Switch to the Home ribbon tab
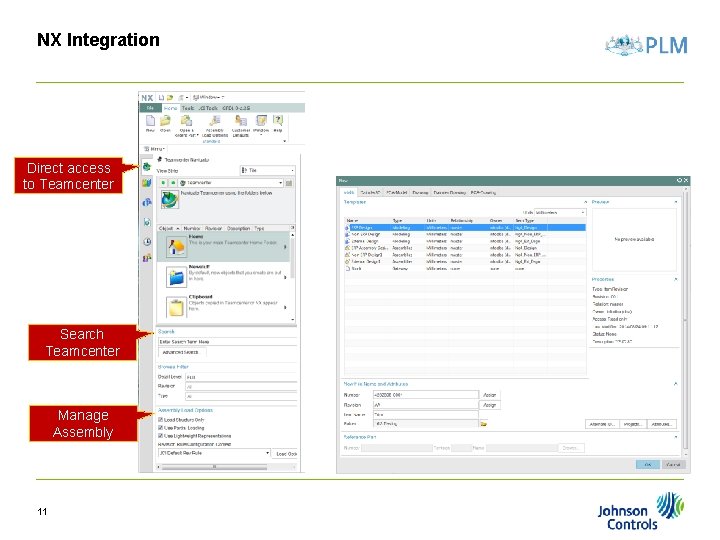720x540 pixels. (170, 108)
